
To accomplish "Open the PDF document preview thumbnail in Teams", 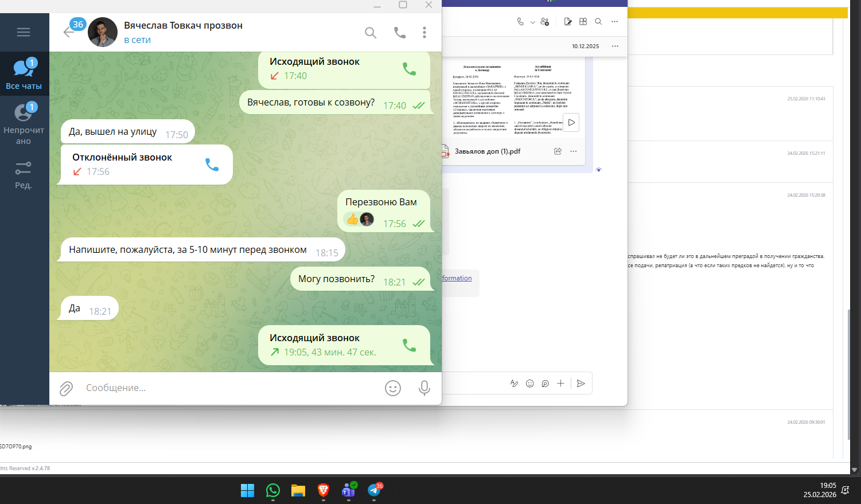I will click(513, 97).
